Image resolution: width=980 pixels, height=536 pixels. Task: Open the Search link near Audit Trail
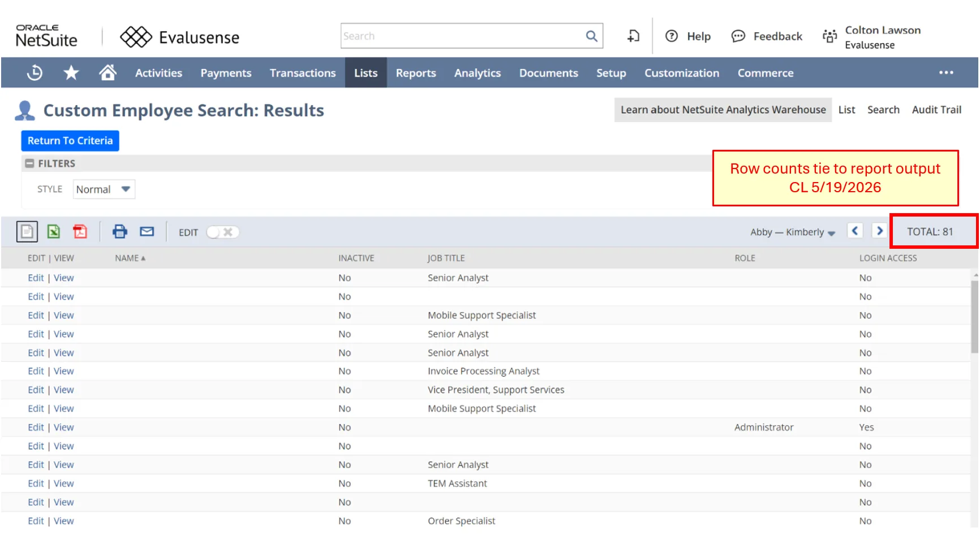click(883, 110)
